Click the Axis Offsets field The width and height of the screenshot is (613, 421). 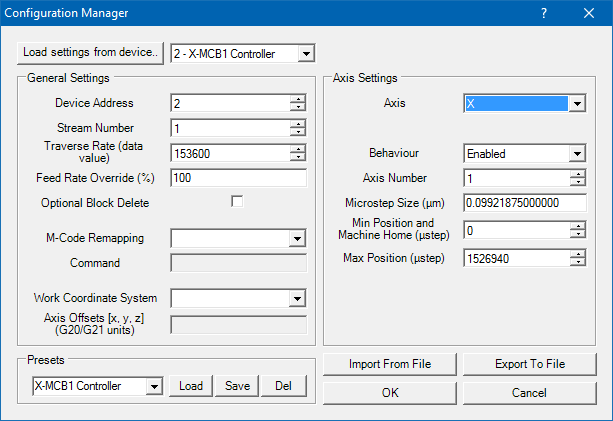click(239, 324)
